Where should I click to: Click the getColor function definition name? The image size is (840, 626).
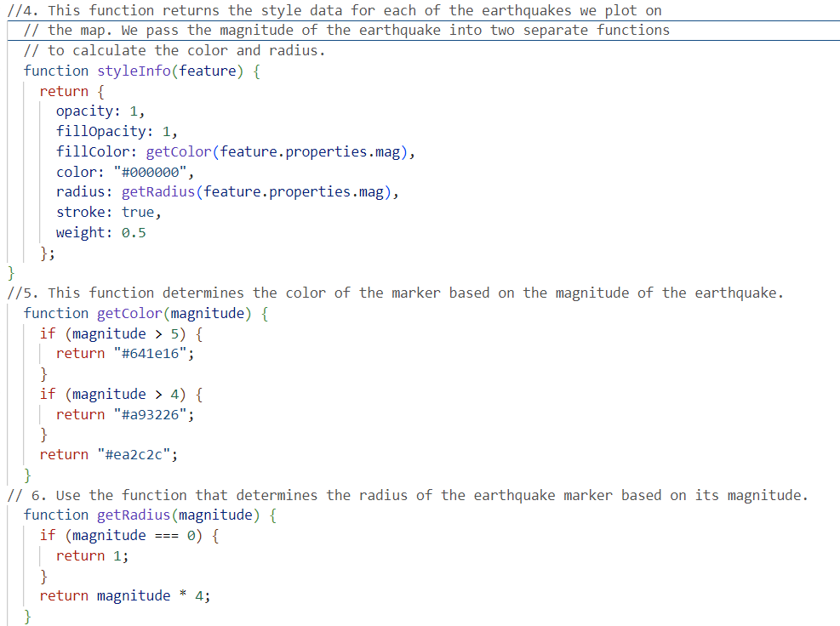(x=129, y=313)
